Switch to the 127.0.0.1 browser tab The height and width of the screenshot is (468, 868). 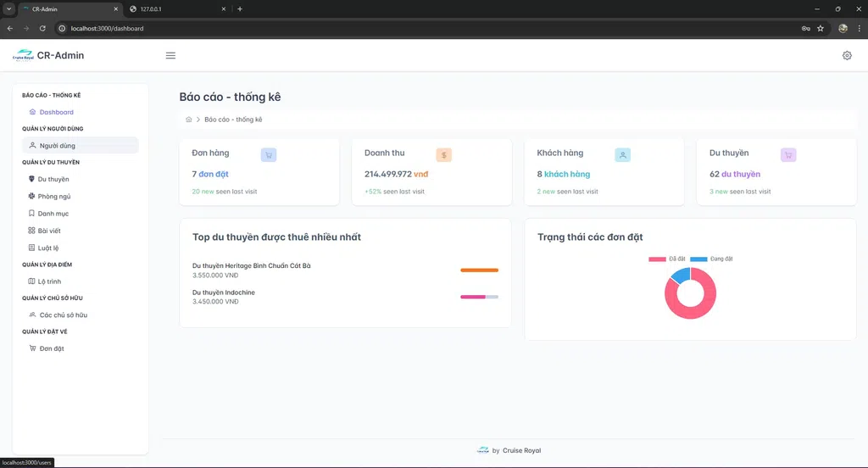[x=176, y=8]
